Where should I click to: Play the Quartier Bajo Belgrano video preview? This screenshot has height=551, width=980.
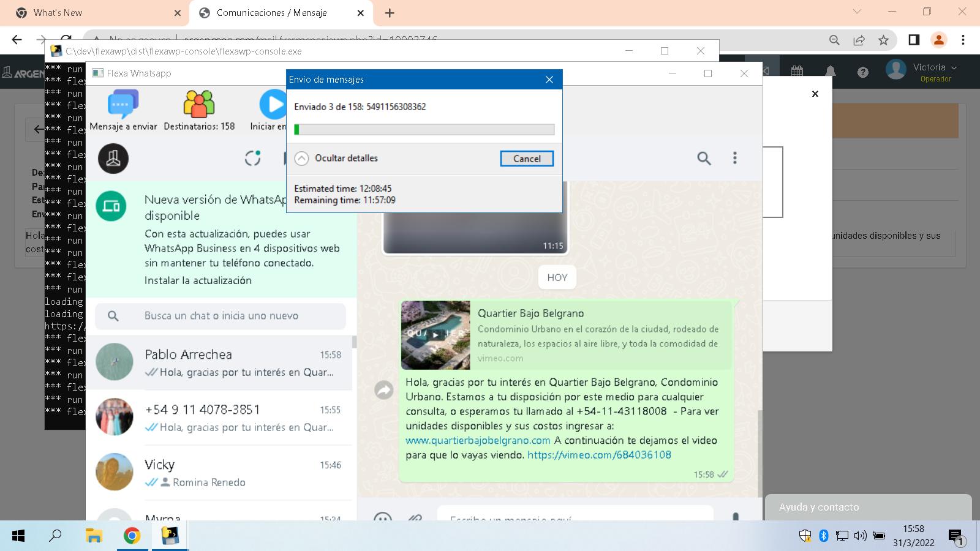(435, 335)
